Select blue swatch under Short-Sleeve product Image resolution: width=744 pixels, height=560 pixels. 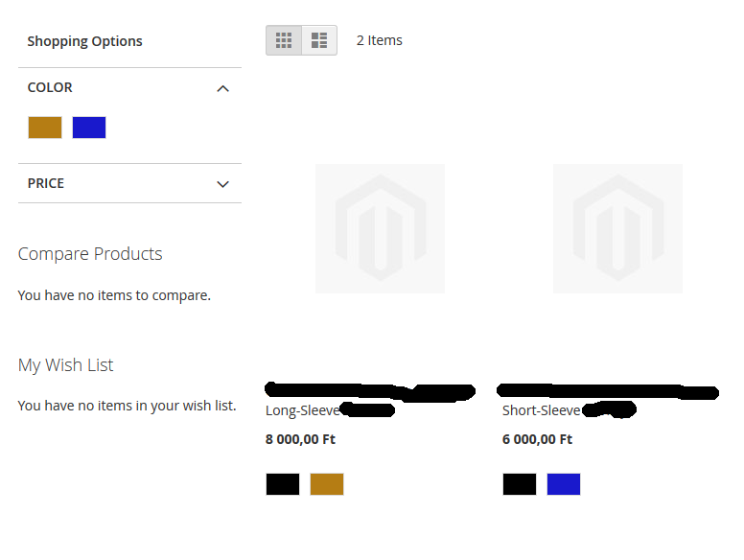(564, 484)
